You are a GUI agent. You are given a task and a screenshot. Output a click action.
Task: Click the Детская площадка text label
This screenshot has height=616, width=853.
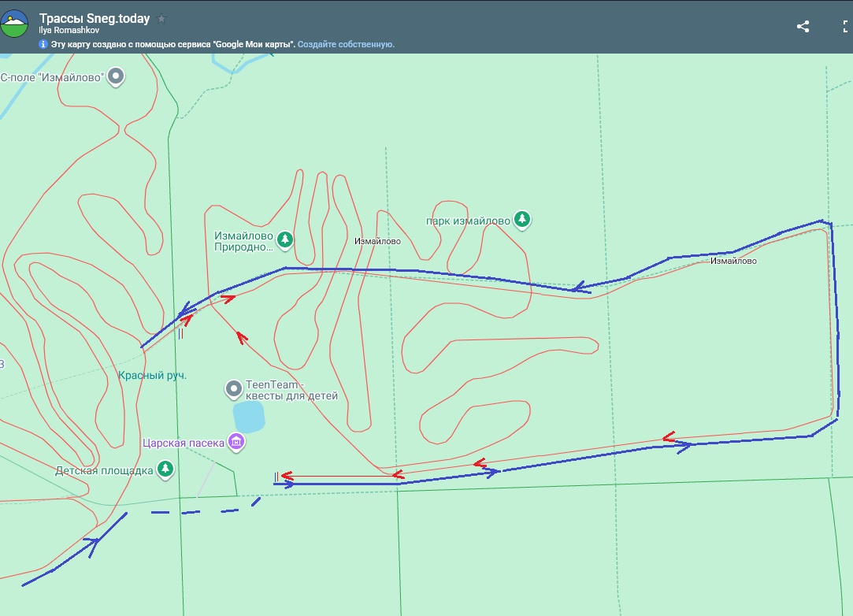coord(104,471)
